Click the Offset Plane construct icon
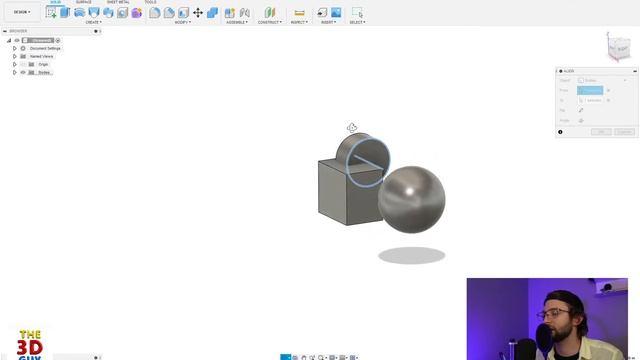Viewport: 640px width, 360px height. coord(269,13)
